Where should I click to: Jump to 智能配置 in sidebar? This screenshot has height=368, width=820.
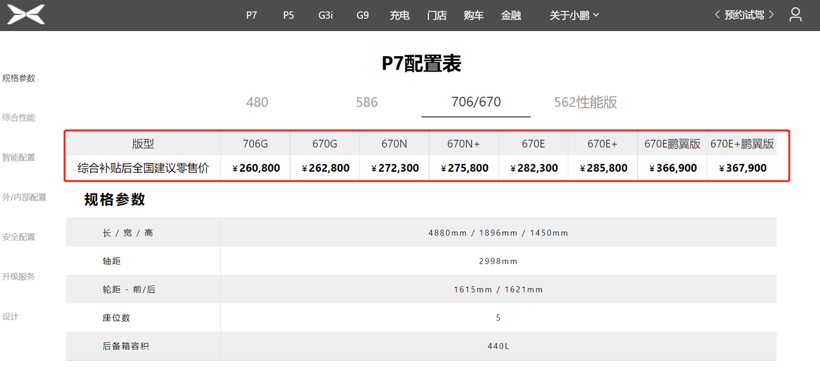tap(19, 157)
